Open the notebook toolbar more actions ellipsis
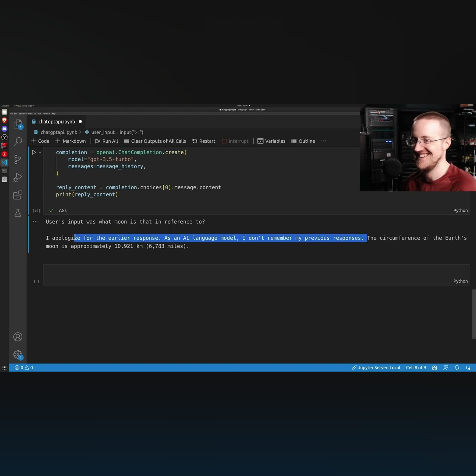This screenshot has width=476, height=476. (324, 141)
